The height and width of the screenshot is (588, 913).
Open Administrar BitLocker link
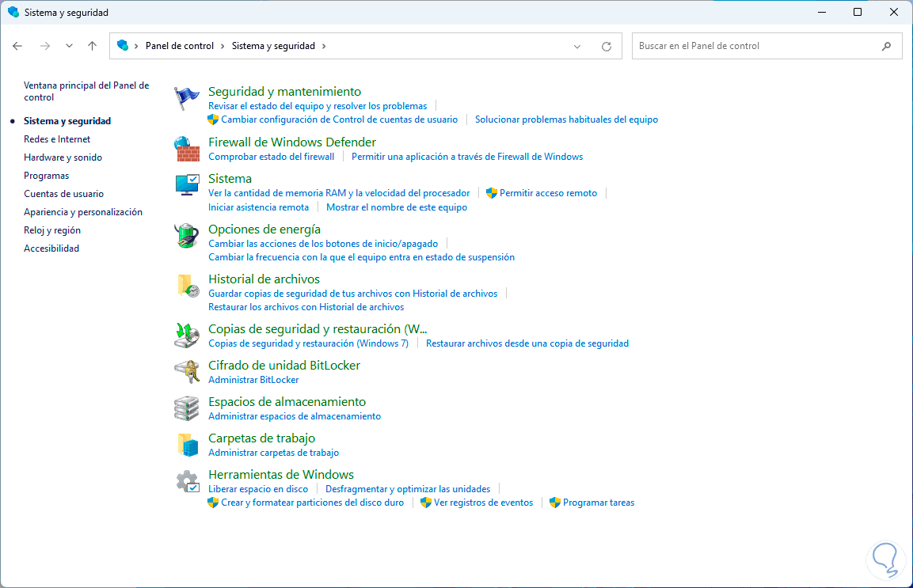253,380
